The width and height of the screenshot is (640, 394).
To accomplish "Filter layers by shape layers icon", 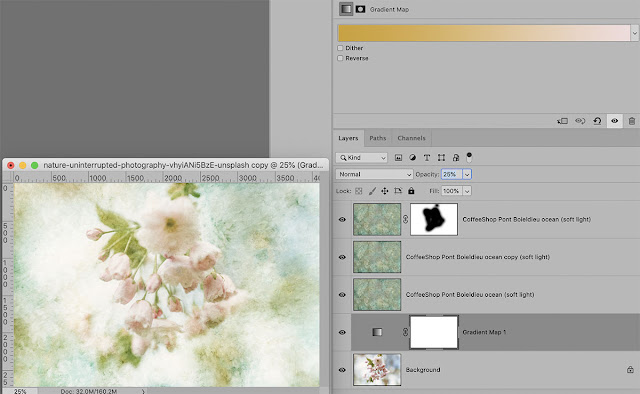I will click(x=441, y=158).
